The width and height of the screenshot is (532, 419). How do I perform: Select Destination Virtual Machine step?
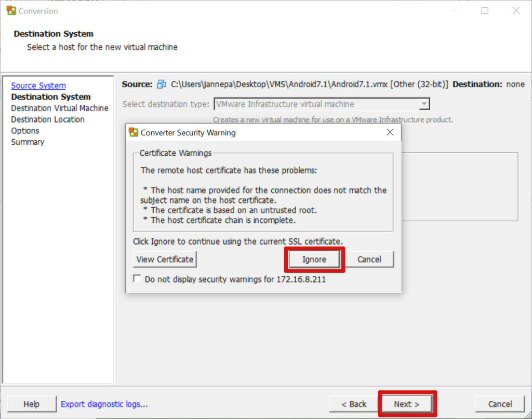[60, 108]
